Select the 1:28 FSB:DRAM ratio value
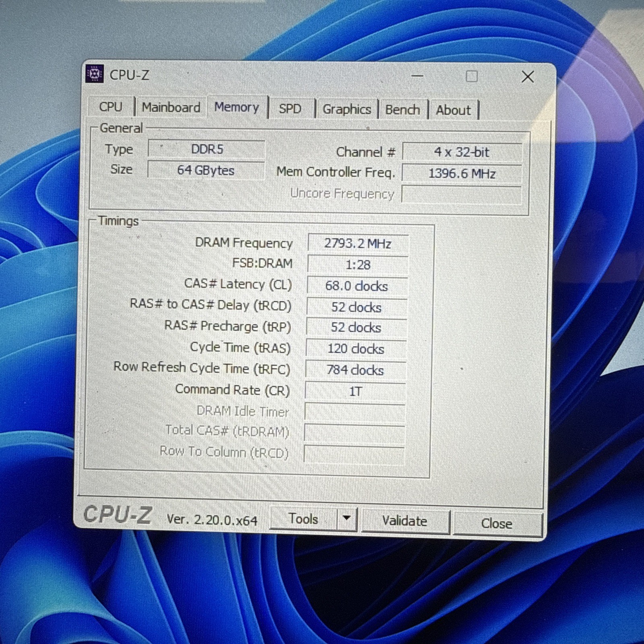This screenshot has width=644, height=644. point(358,265)
